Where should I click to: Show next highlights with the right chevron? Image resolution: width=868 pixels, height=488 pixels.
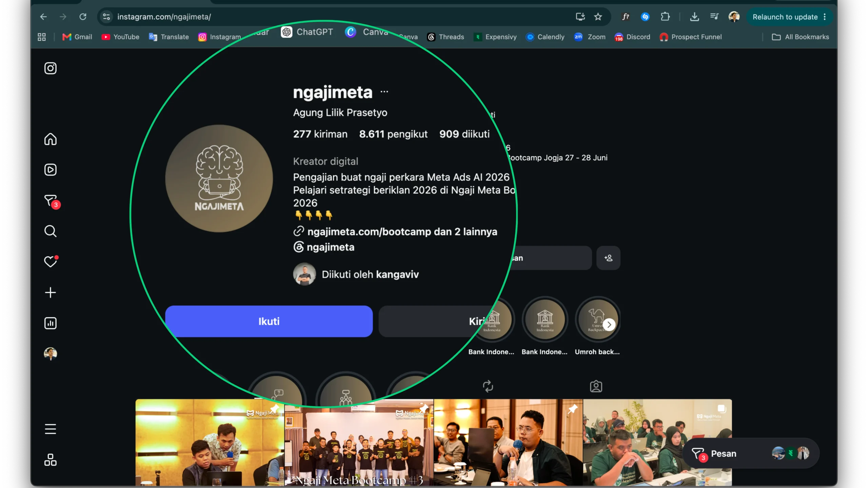tap(609, 324)
